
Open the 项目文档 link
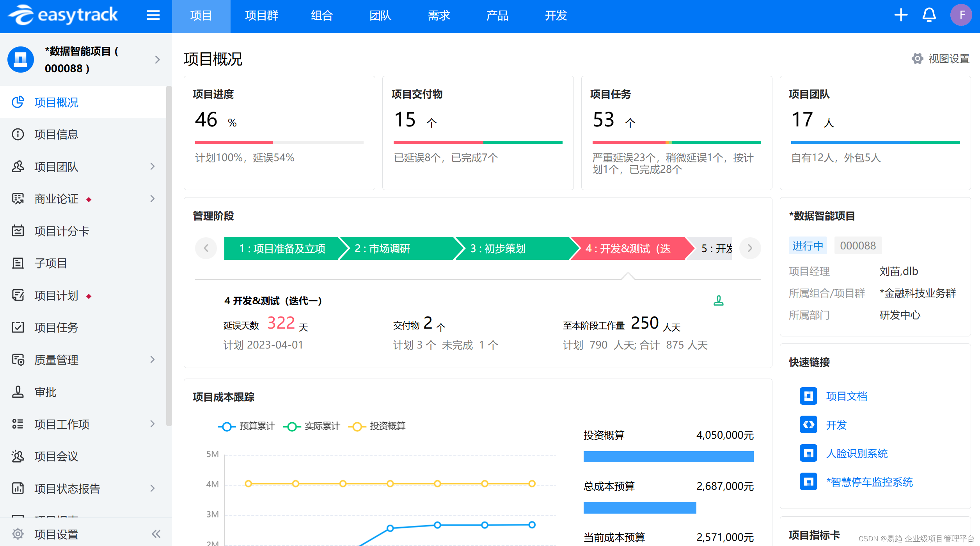tap(847, 396)
